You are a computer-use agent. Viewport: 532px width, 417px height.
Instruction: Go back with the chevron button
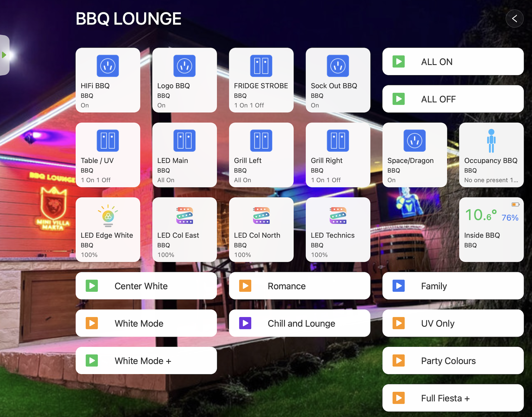(514, 18)
